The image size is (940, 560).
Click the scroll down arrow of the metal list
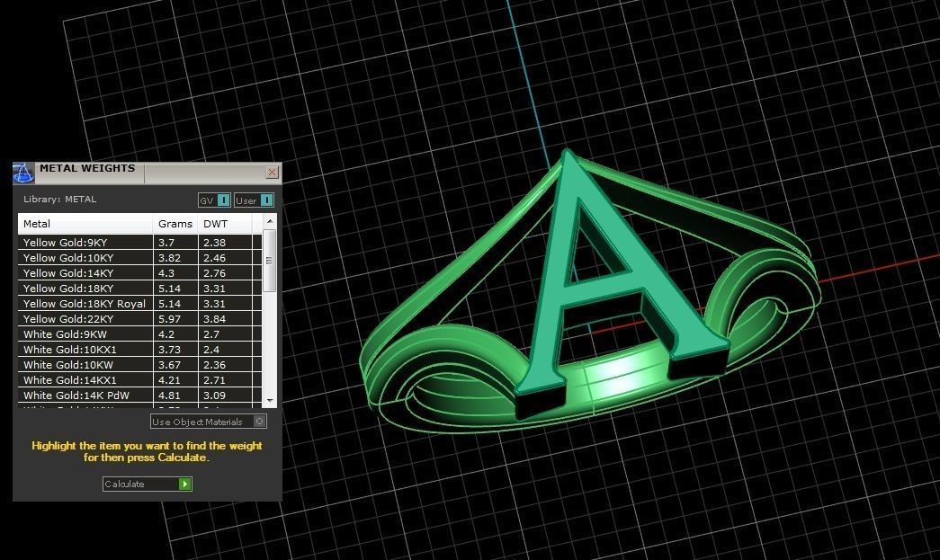point(270,400)
